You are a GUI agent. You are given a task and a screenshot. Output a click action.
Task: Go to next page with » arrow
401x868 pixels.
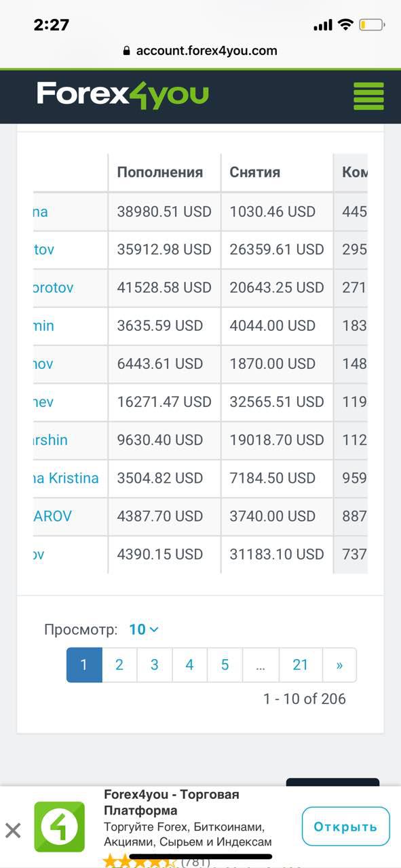[339, 665]
